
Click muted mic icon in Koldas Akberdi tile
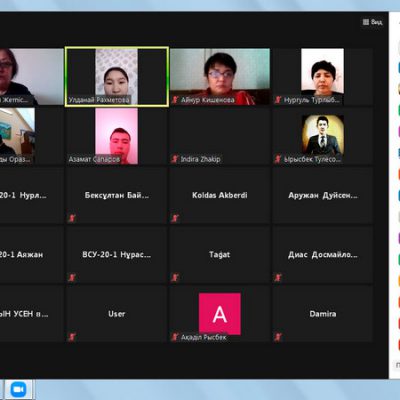(x=175, y=218)
